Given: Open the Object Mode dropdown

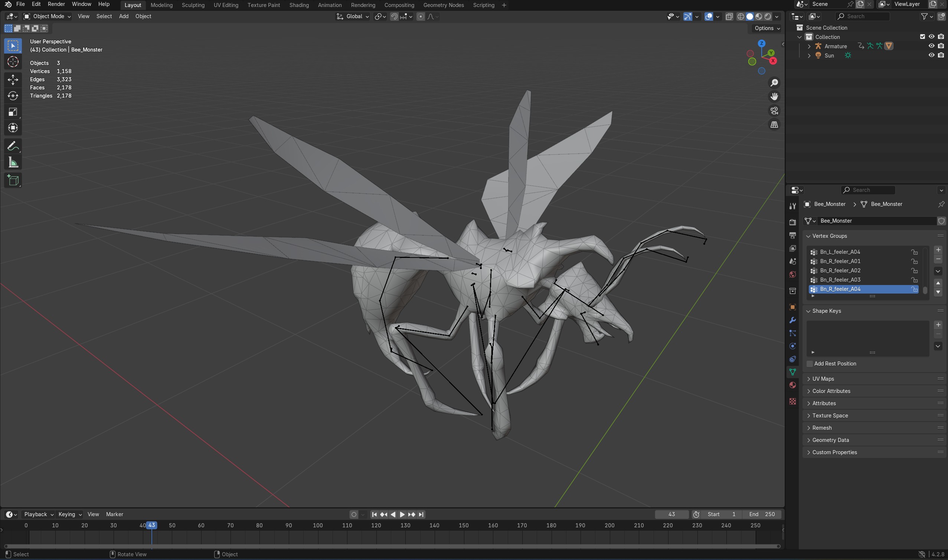Looking at the screenshot, I should click(47, 16).
